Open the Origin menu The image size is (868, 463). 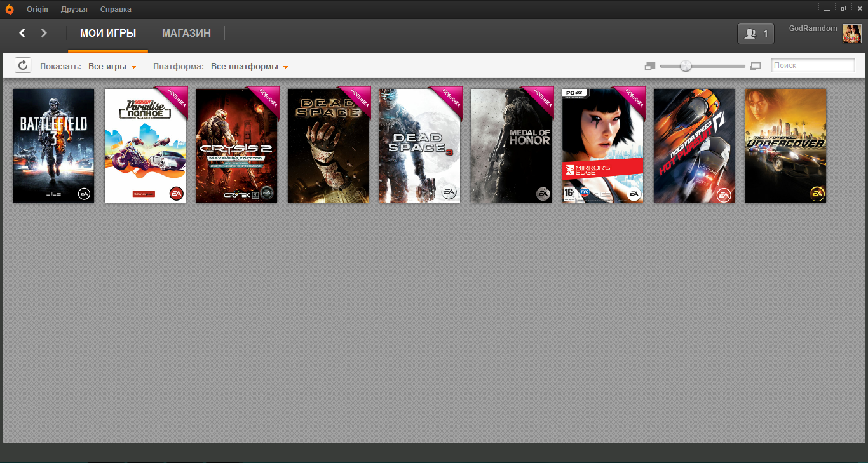[x=37, y=10]
